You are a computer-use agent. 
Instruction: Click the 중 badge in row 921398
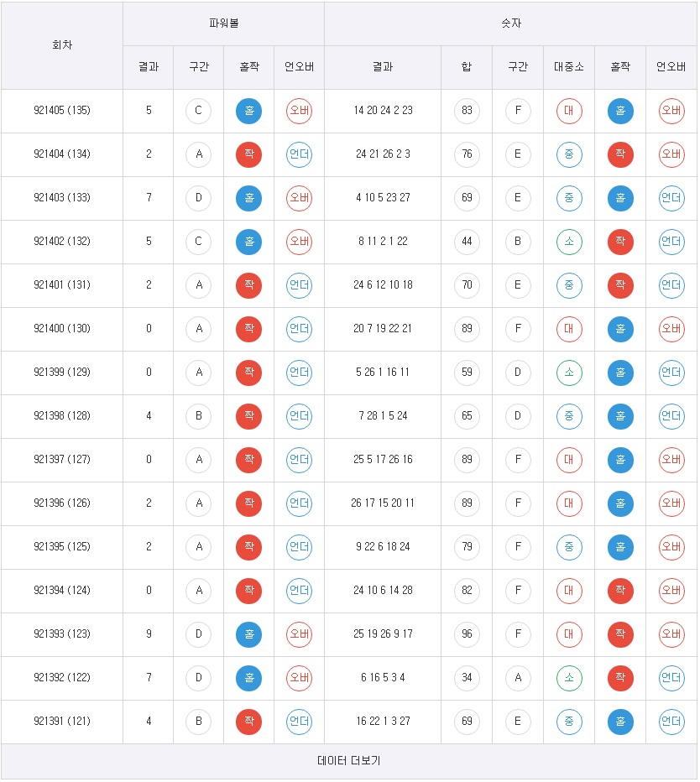coord(569,416)
